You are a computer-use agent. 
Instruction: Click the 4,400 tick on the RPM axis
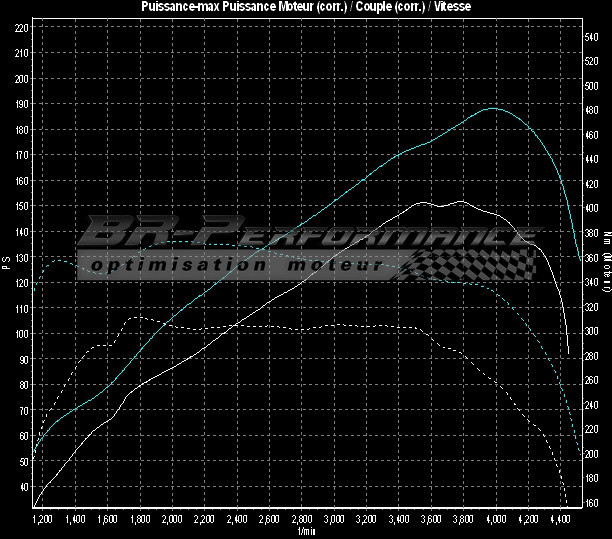click(562, 520)
